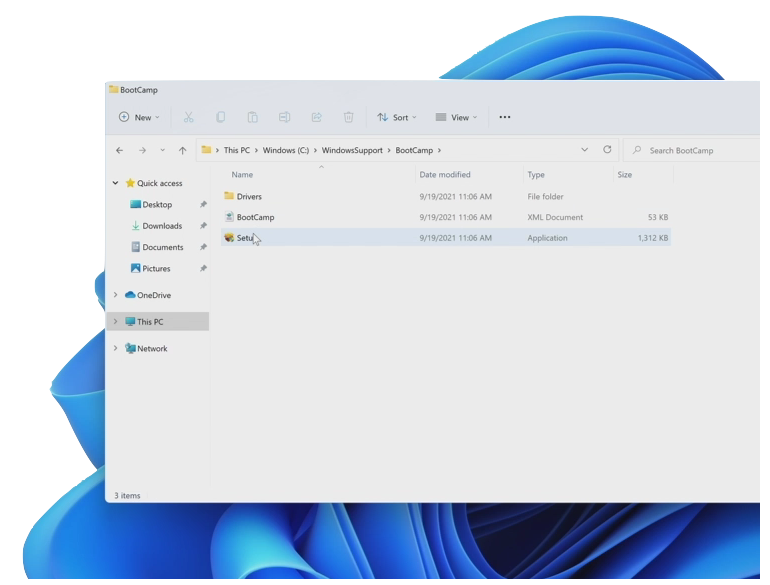The width and height of the screenshot is (770, 585).
Task: Sort by the Size column header
Action: pos(625,174)
